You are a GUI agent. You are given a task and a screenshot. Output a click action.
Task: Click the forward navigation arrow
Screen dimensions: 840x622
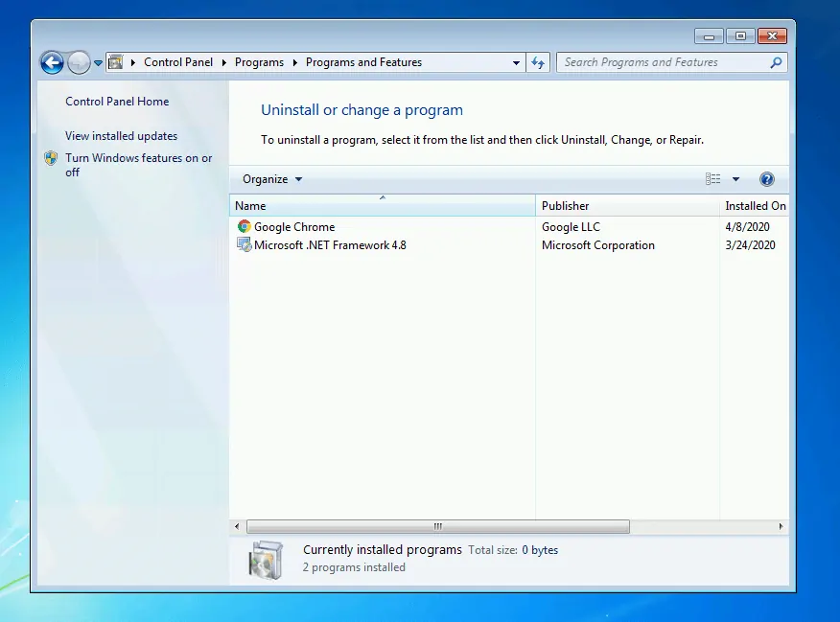81,62
